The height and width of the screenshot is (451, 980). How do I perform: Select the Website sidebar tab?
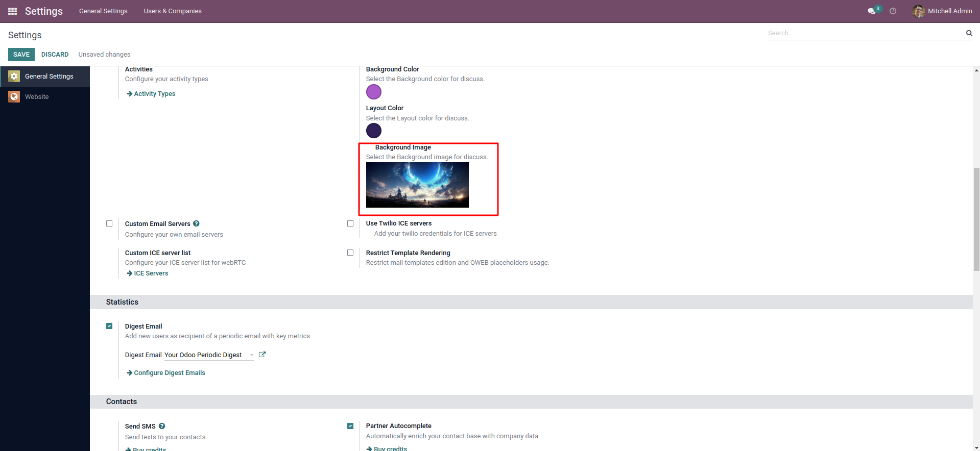tap(45, 96)
